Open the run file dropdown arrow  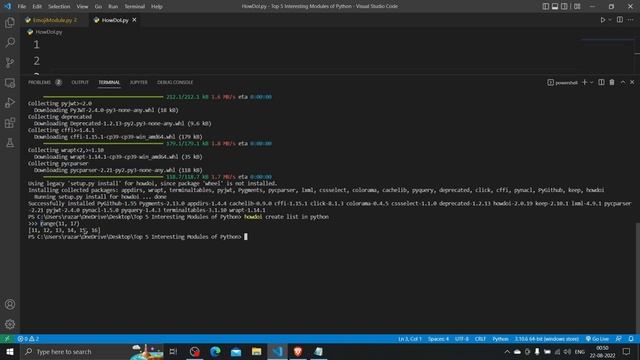(610, 20)
